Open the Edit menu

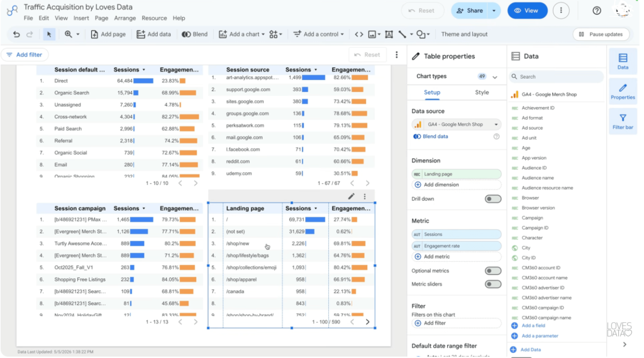coord(43,18)
